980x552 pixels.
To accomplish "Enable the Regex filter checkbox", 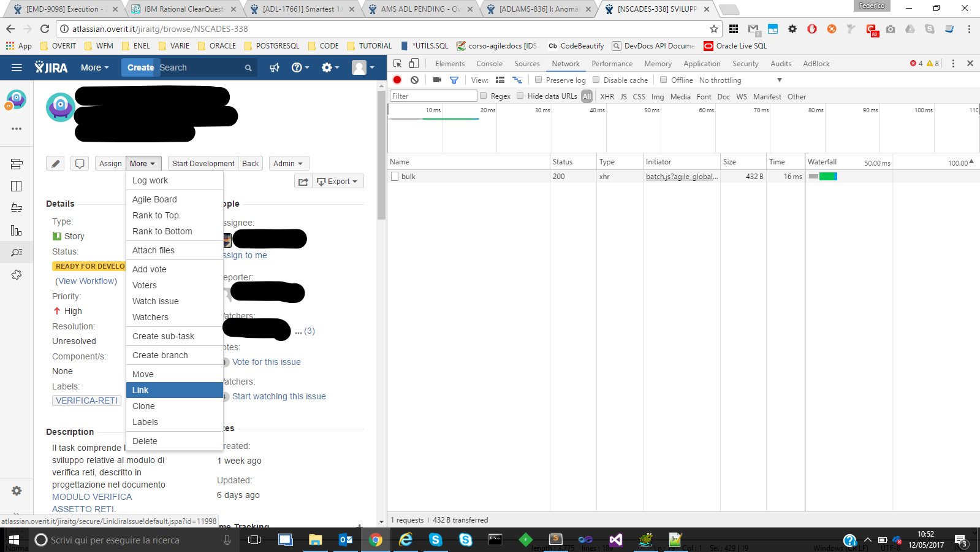I will (x=483, y=96).
